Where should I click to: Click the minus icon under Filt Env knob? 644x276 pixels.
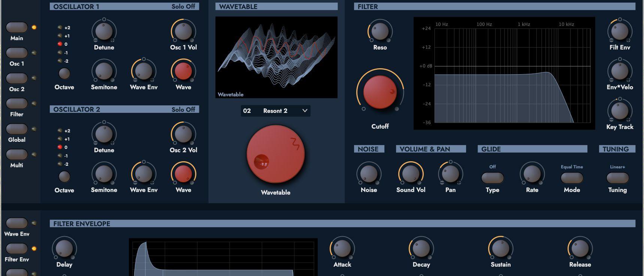[x=611, y=40]
